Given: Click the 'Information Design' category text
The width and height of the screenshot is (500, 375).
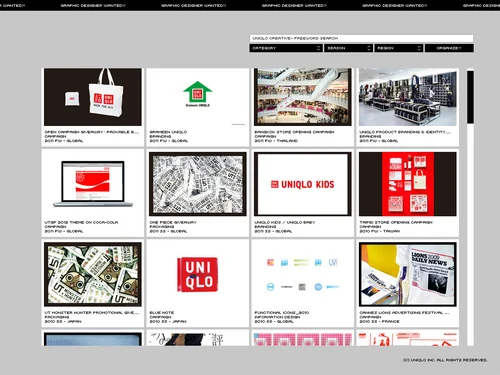Looking at the screenshot, I should (x=277, y=317).
